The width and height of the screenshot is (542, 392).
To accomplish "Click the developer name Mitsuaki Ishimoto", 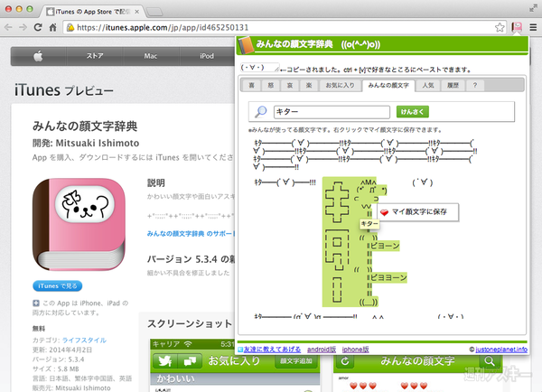I will point(98,143).
